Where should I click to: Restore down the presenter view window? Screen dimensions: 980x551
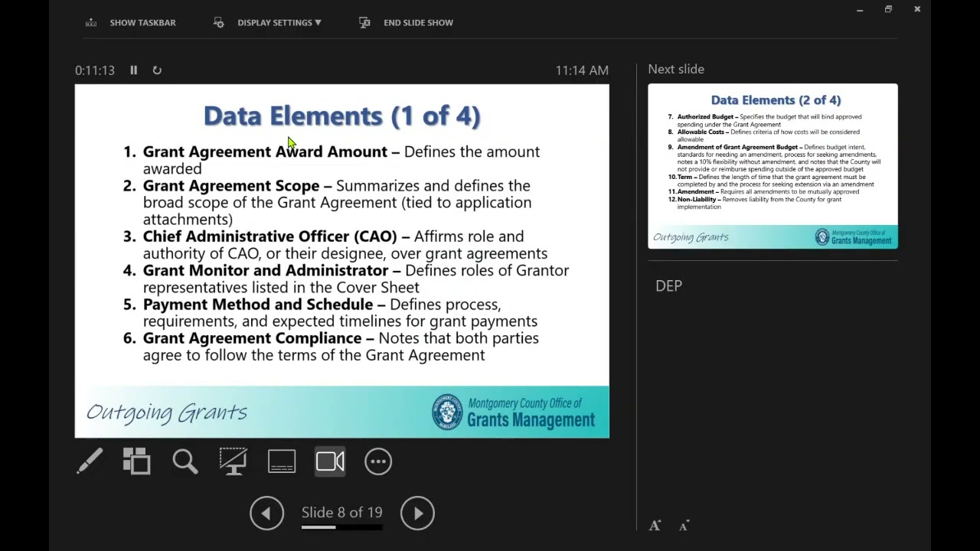(888, 10)
